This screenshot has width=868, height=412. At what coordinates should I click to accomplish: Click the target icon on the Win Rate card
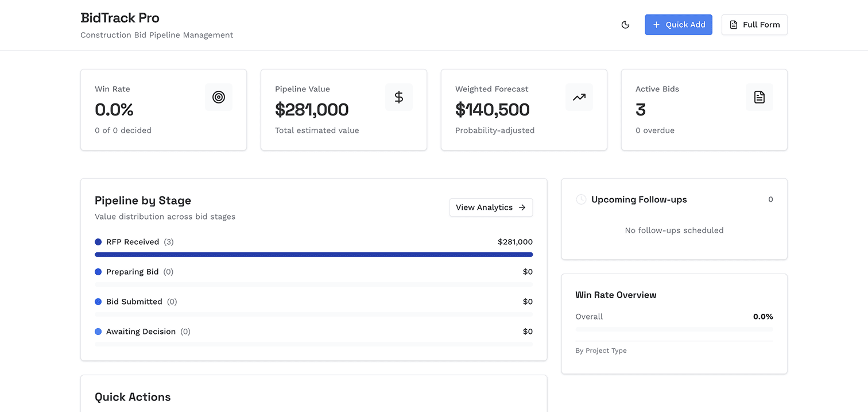click(219, 97)
